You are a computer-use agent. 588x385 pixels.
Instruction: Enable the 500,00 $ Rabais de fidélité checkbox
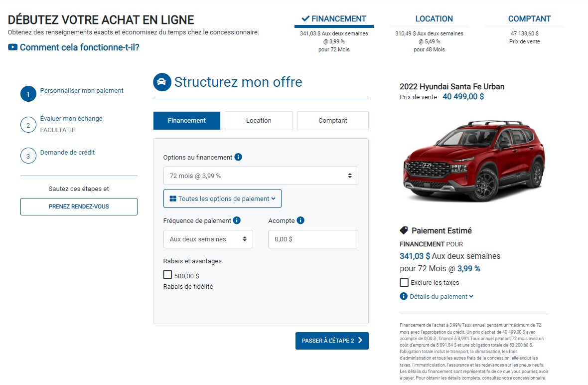pos(167,275)
